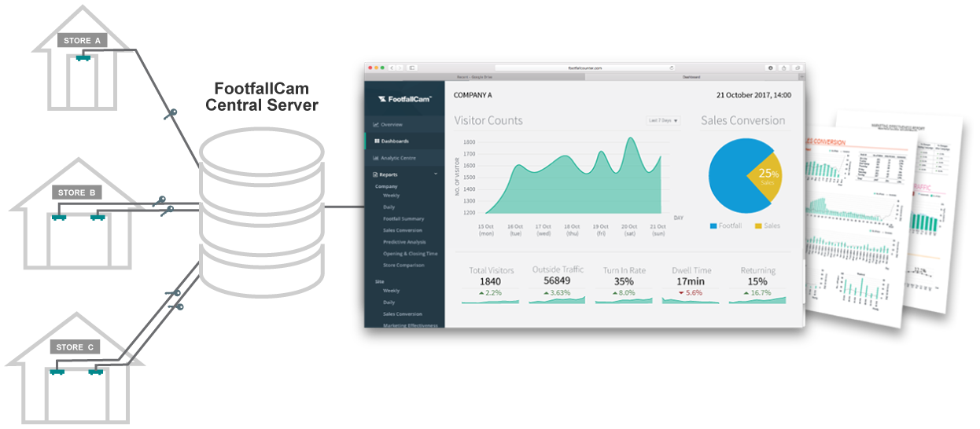Open the Site Weekly report
The image size is (980, 429).
[391, 291]
